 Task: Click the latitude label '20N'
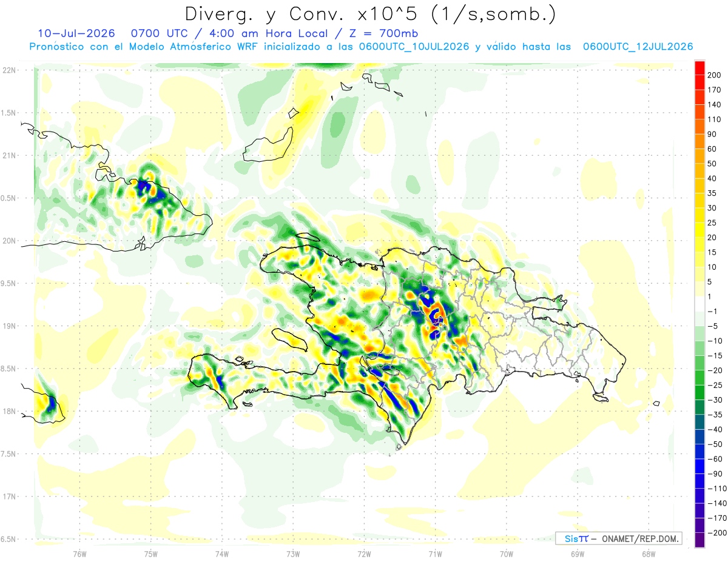click(9, 241)
